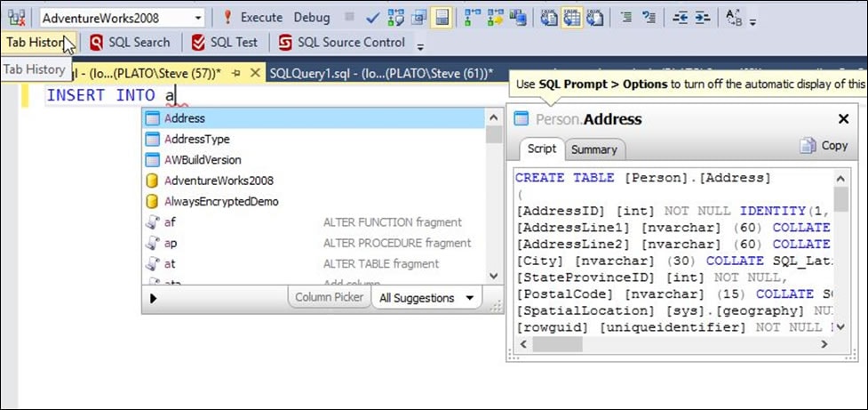Click the blue parse checkmark icon
This screenshot has width=868, height=410.
[372, 17]
